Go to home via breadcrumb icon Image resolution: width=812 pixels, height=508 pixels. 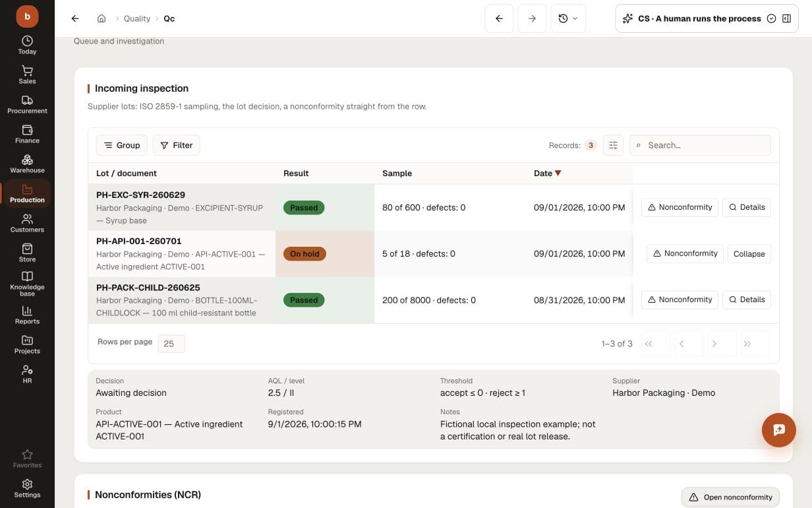click(101, 18)
